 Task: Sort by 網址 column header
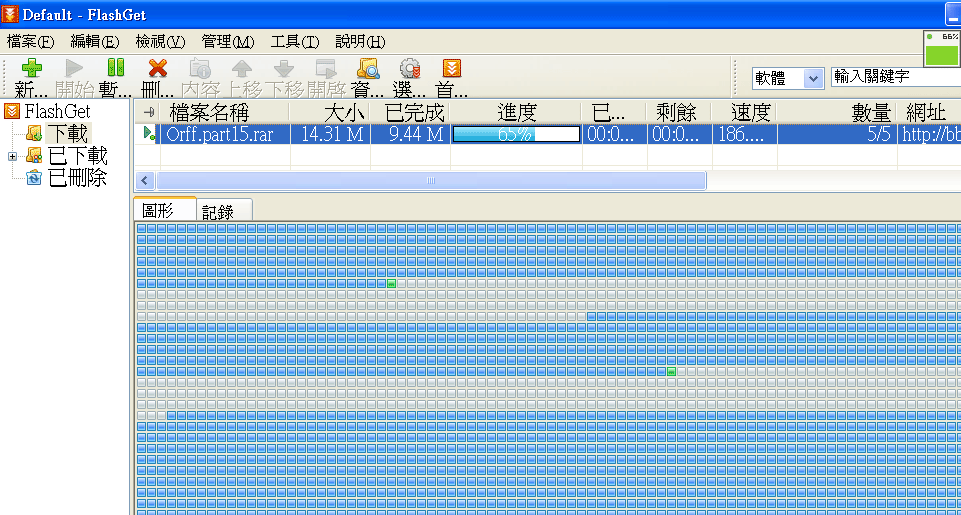929,113
